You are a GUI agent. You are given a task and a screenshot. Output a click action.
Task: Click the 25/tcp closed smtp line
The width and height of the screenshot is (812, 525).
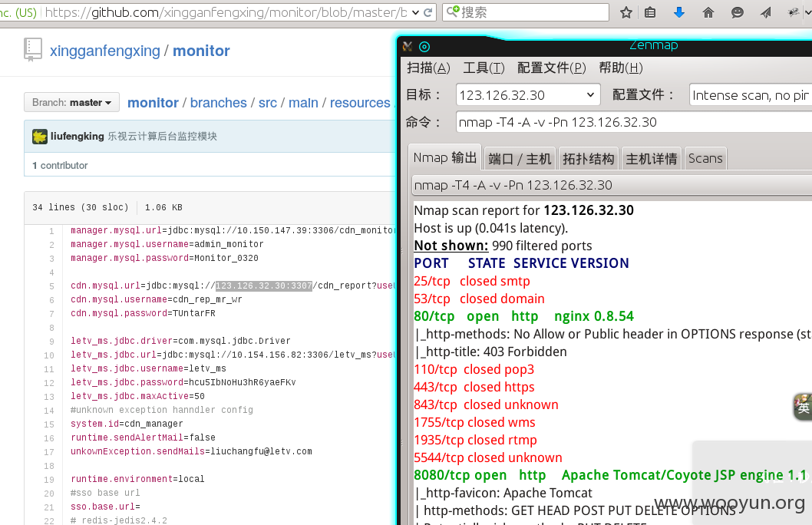[472, 281]
